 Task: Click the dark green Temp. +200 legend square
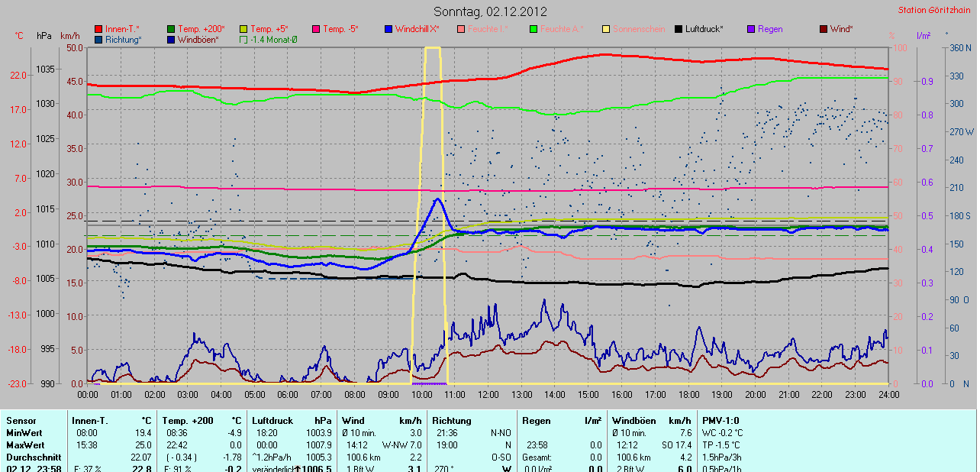171,29
